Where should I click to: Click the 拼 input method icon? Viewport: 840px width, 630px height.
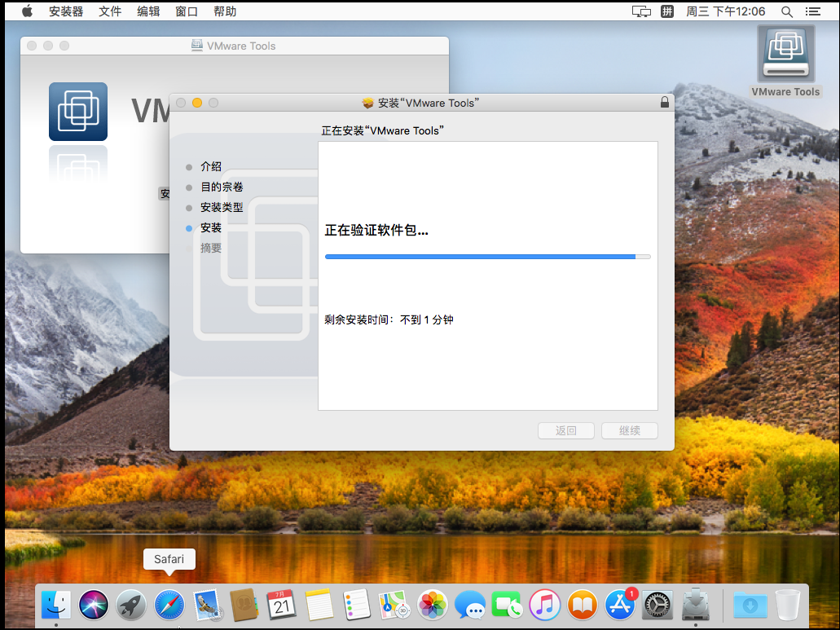click(x=667, y=11)
